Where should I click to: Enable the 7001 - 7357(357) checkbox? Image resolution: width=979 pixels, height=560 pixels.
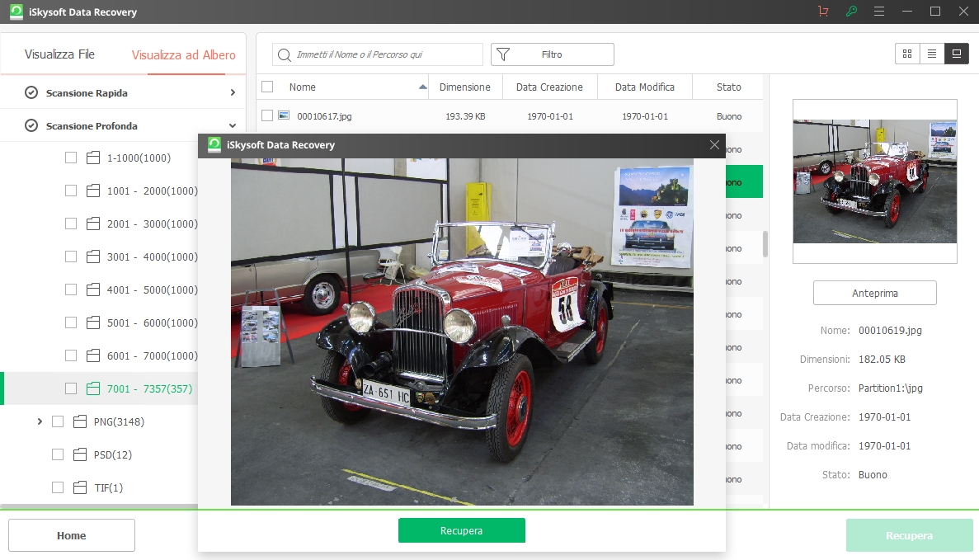71,388
